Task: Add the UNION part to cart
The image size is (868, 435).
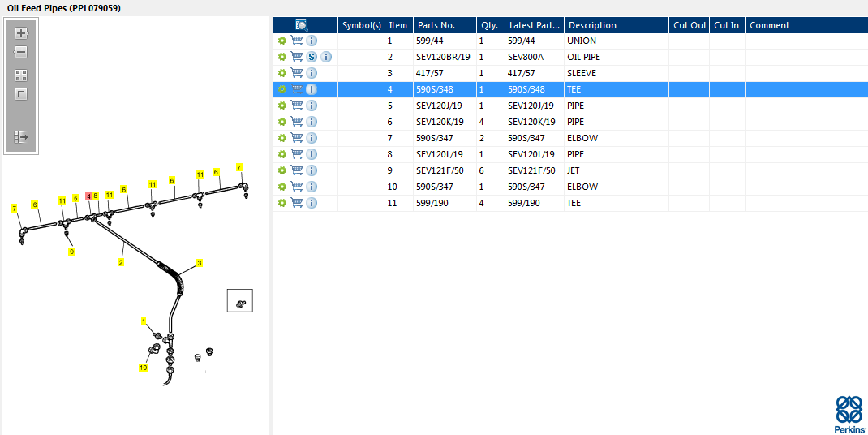Action: pyautogui.click(x=297, y=41)
